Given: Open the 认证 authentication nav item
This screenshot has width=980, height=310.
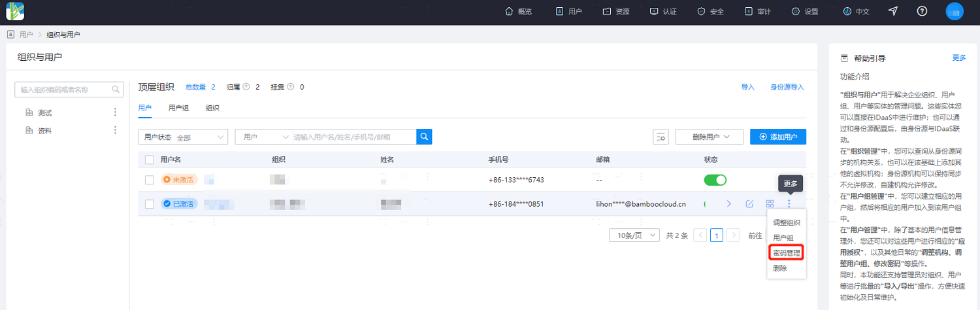Looking at the screenshot, I should 663,12.
